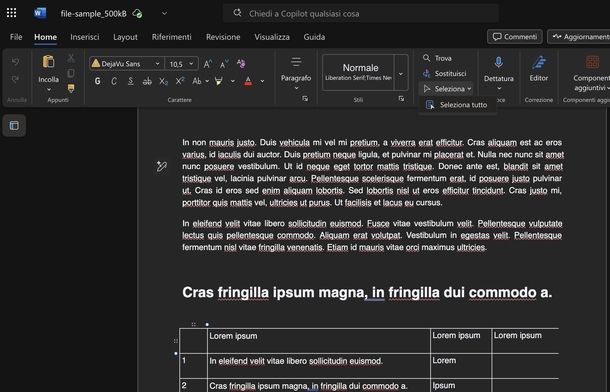The image size is (610, 392).
Task: Expand the styles gallery arrow
Action: pyautogui.click(x=401, y=74)
